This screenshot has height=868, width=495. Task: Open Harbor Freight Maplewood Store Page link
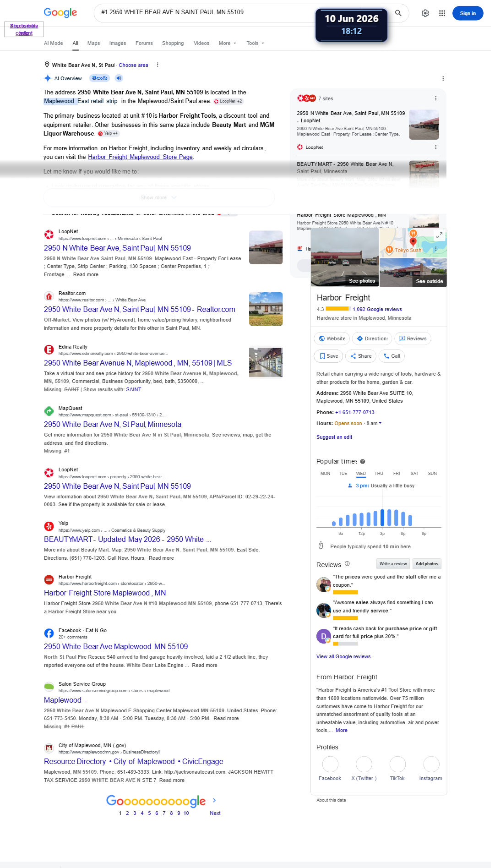140,157
